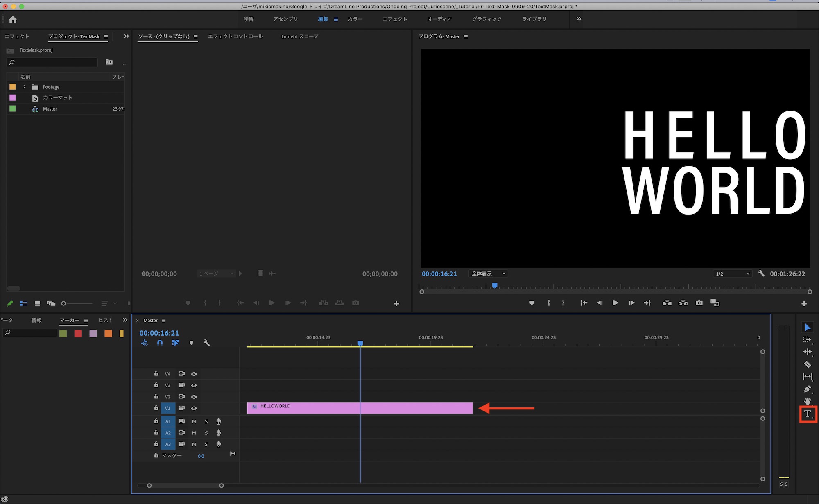Open the zoom level dropdown 全体表示

[x=489, y=273]
